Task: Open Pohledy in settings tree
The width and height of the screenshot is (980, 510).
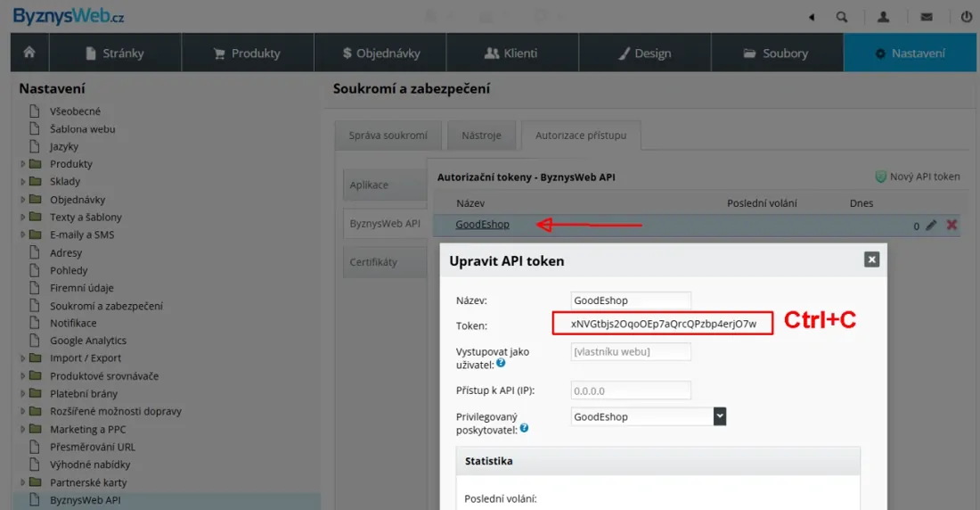Action: 69,270
